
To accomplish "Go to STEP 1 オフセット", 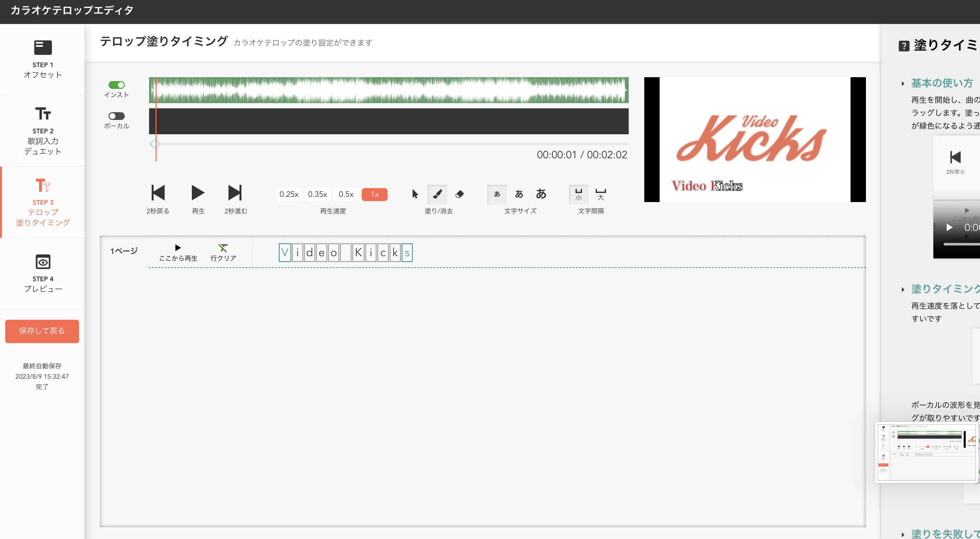I will point(42,59).
